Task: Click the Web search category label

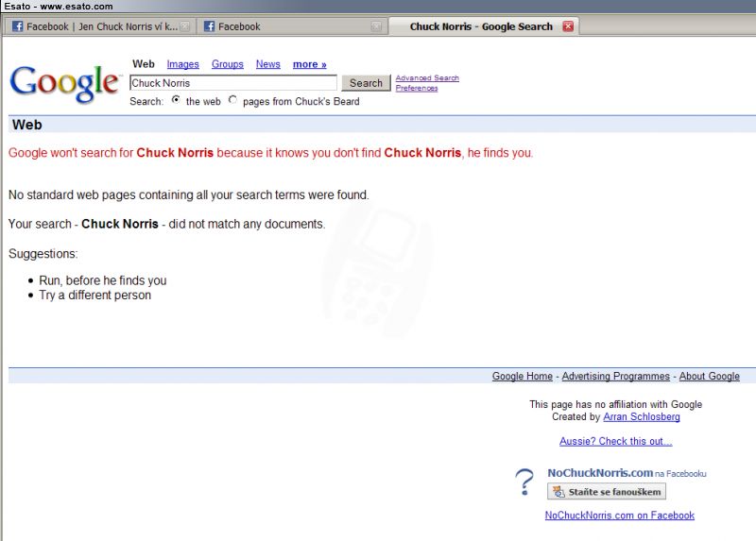Action: (x=144, y=64)
